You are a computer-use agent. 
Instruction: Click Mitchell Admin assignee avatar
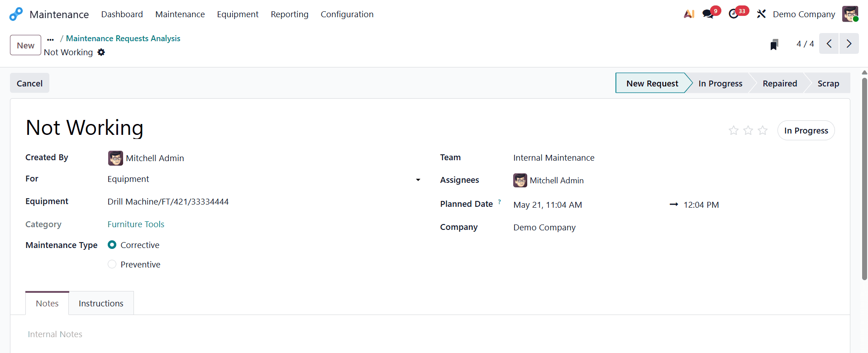(x=520, y=181)
